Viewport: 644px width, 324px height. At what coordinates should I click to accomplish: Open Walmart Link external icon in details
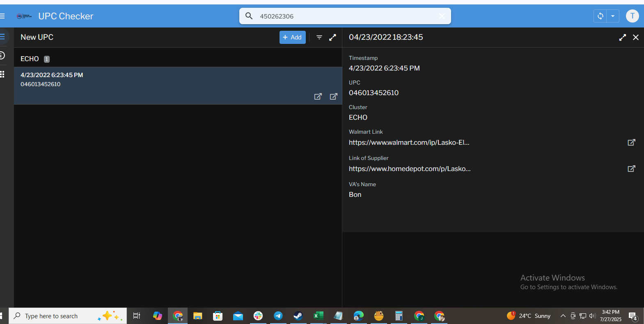click(631, 142)
